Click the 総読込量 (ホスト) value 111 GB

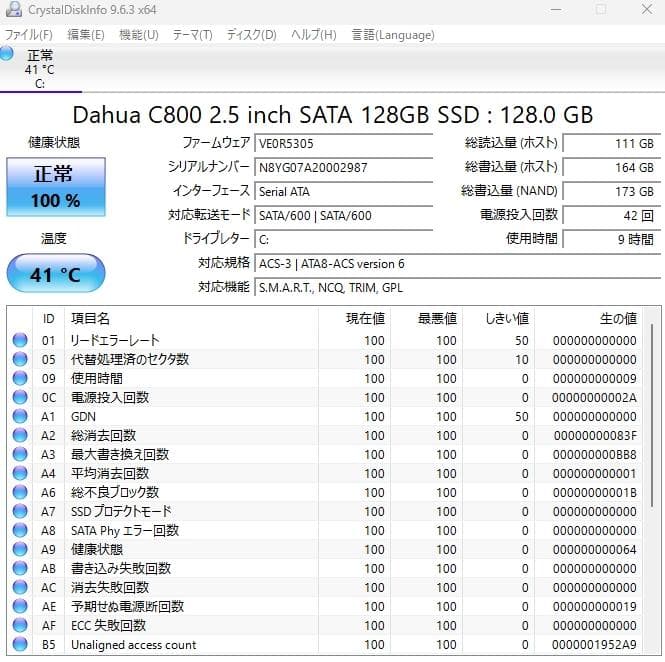pyautogui.click(x=612, y=143)
